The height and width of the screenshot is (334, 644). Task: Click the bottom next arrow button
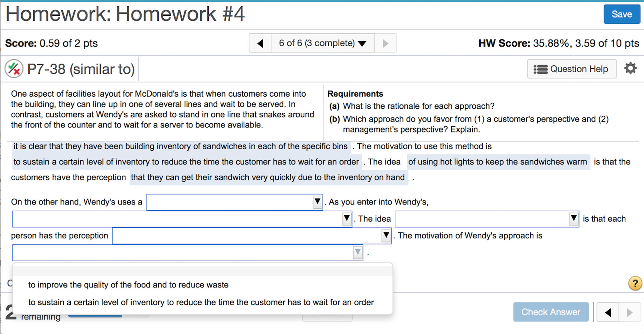click(x=630, y=312)
